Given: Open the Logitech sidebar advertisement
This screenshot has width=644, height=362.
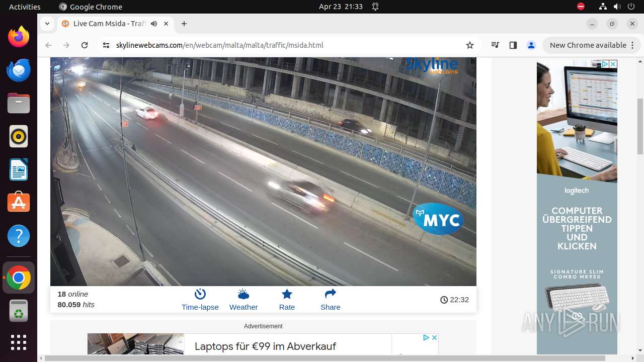Looking at the screenshot, I should coord(577,207).
